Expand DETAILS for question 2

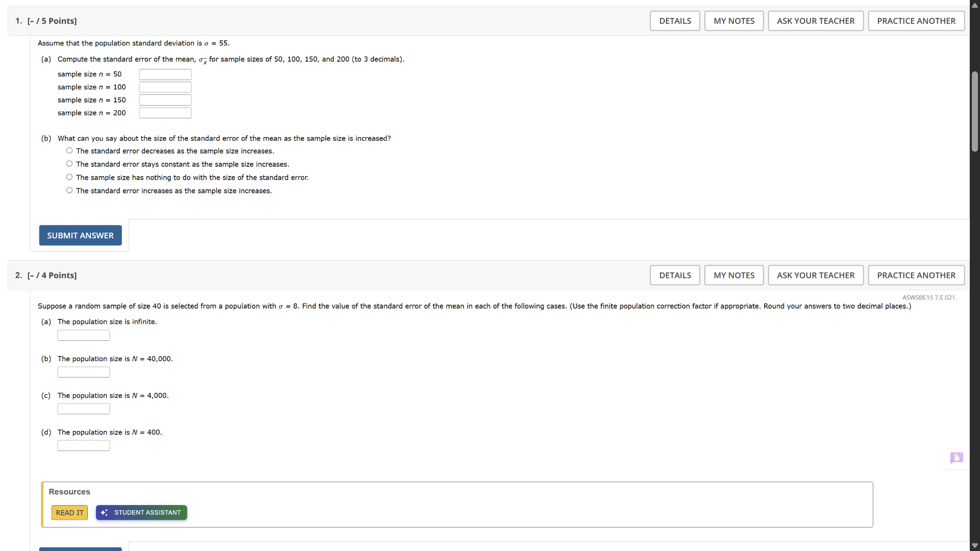tap(675, 275)
